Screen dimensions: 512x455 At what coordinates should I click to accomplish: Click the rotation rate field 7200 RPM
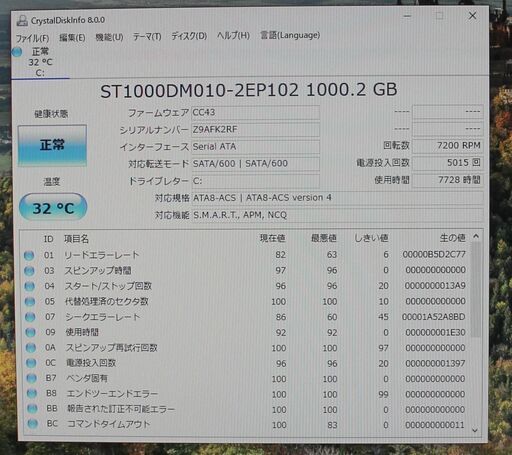(x=448, y=146)
